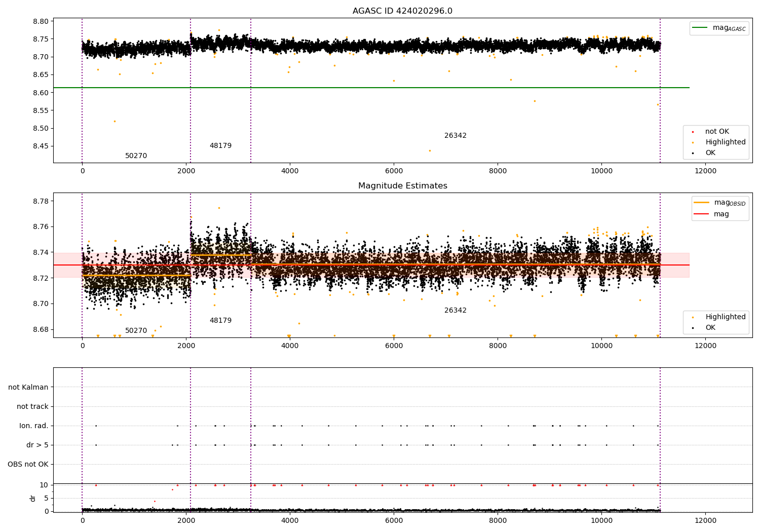Click the '50270' label in the top plot

(136, 156)
